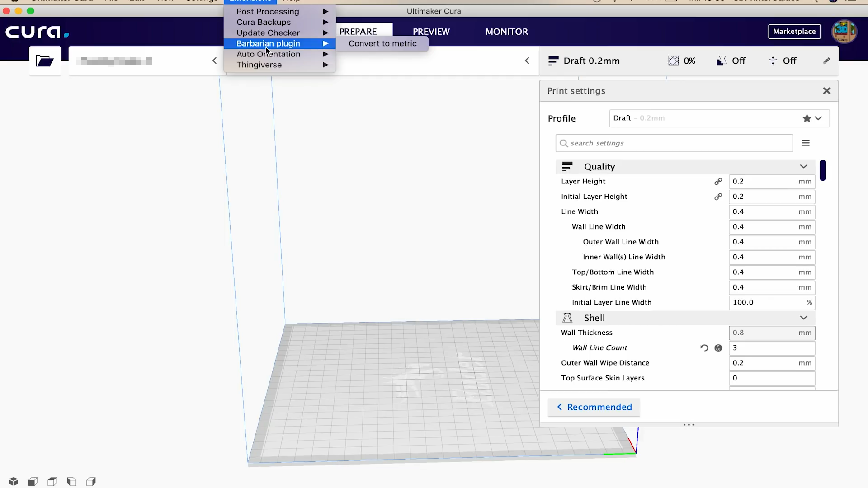
Task: Edit Initial Layer Line Width value
Action: point(772,303)
